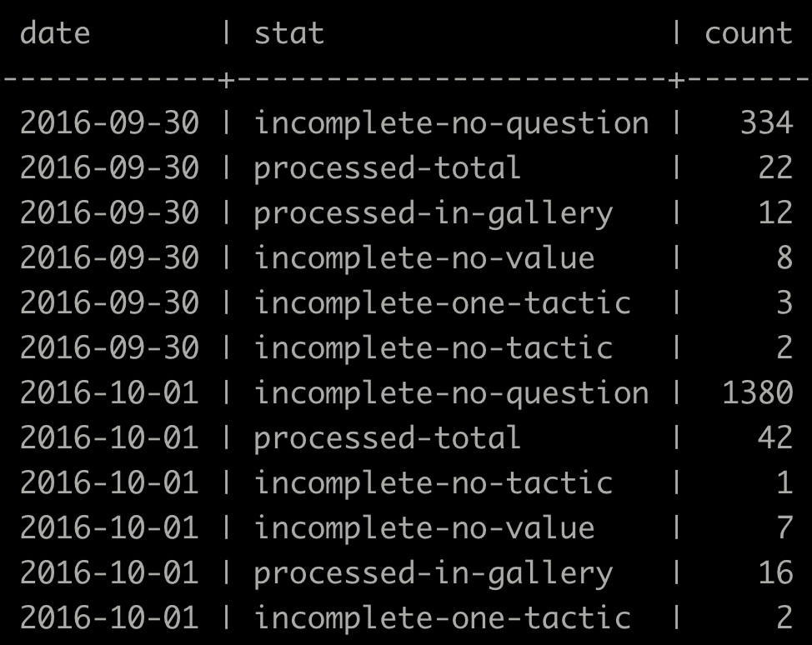Click 'processed-total' in the 2016-09-30 rows
The height and width of the screenshot is (645, 812).
(x=388, y=168)
